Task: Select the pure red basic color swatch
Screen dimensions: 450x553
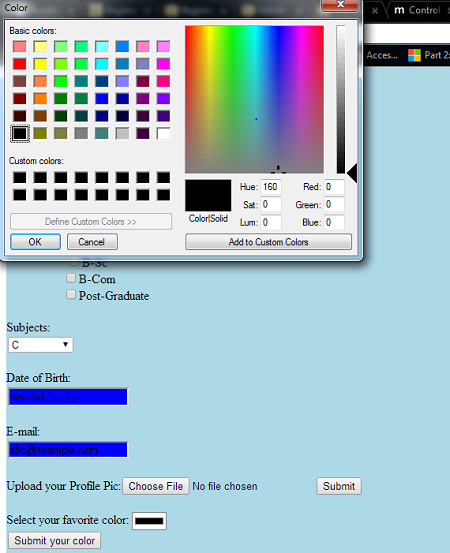Action: [x=20, y=64]
